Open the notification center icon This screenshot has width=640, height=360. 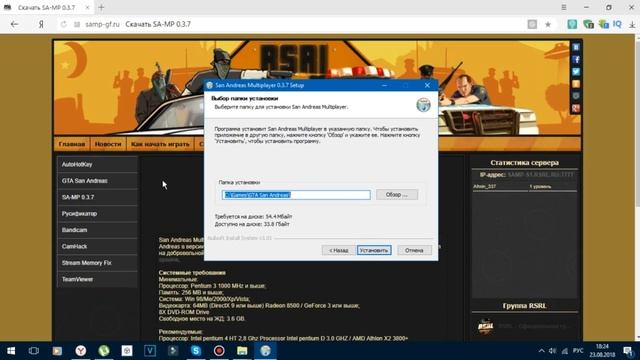coord(628,351)
